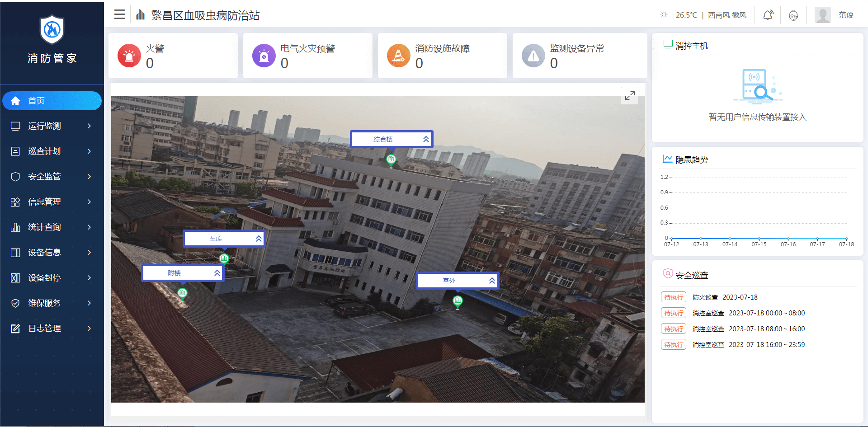
Task: Expand the 设备封停 sidebar menu
Action: click(x=52, y=278)
